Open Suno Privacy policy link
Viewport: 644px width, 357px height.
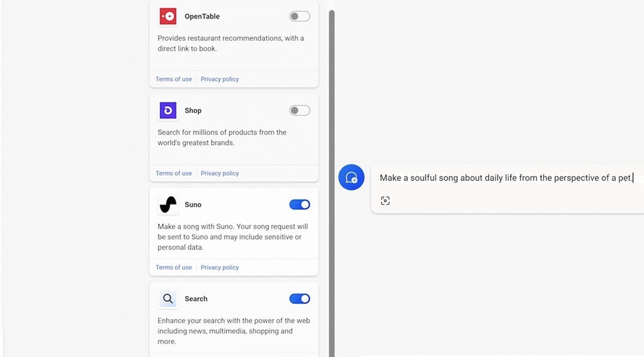click(x=219, y=267)
